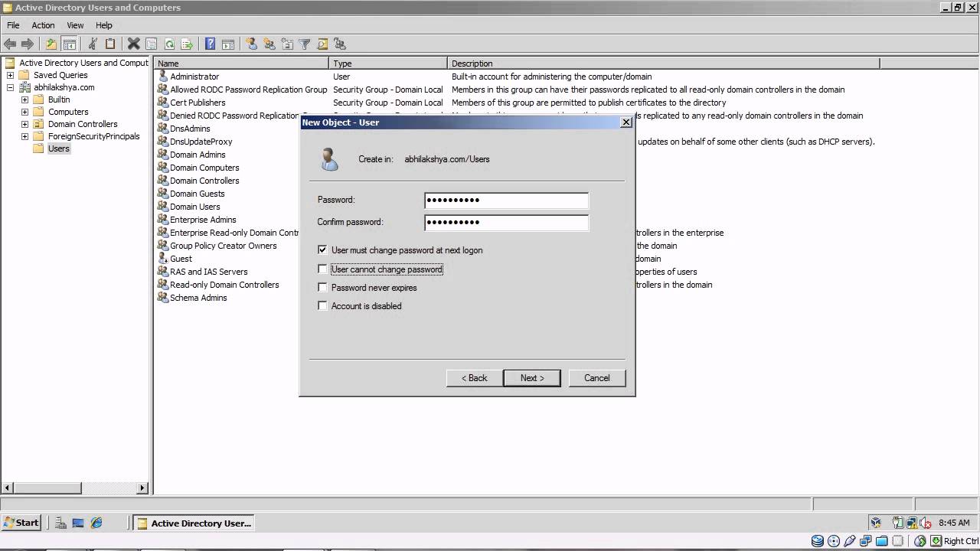The height and width of the screenshot is (551, 980).
Task: Click the Find objects toolbar icon
Action: point(322,44)
